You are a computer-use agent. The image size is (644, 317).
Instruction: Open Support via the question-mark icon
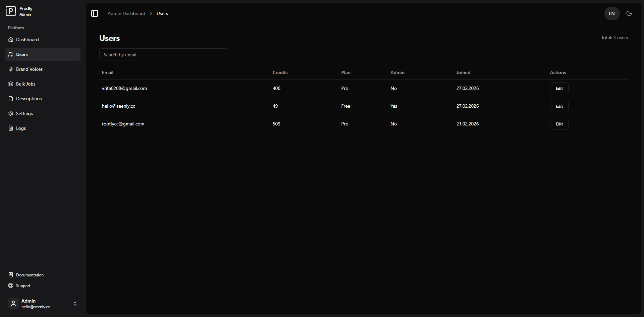(11, 285)
